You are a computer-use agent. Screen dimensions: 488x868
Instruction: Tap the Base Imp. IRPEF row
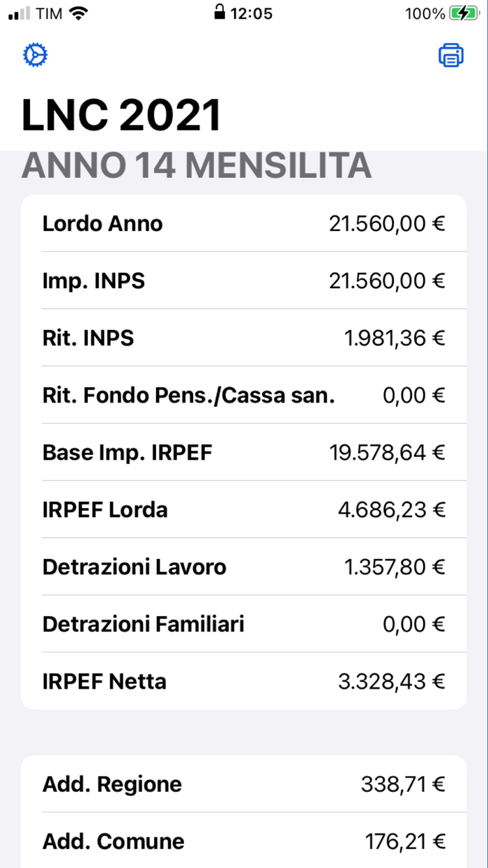click(243, 452)
